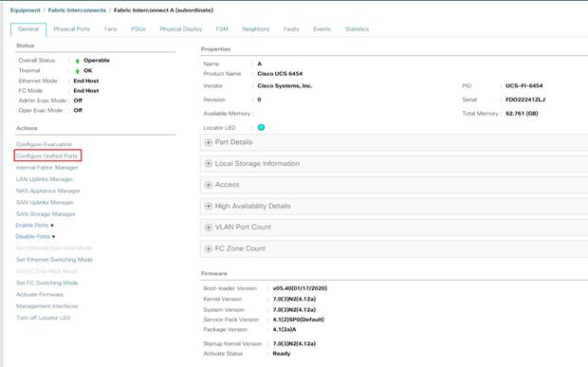This screenshot has height=367, width=588.
Task: Open the PSUs tab
Action: (138, 29)
